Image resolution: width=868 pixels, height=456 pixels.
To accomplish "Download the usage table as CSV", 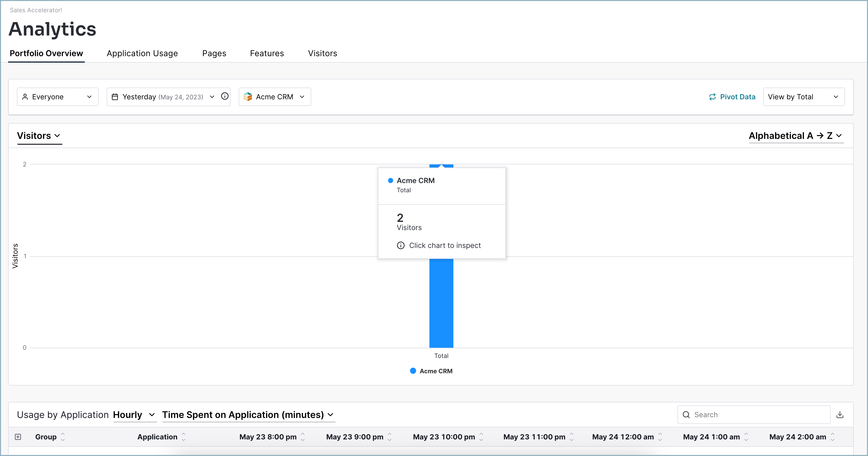I will pos(840,415).
